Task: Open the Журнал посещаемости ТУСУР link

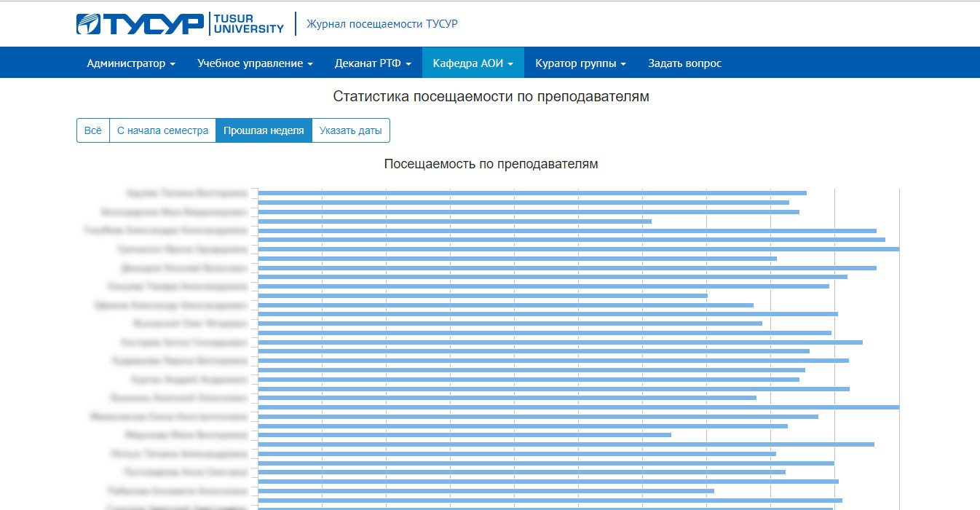Action: coord(382,24)
